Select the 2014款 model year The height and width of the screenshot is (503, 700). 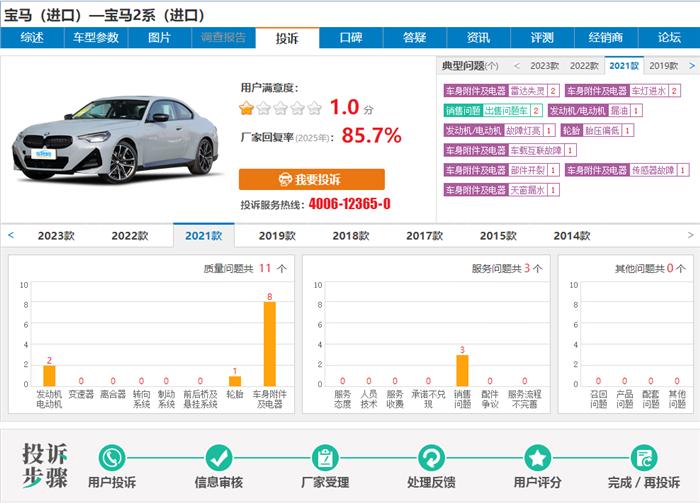point(572,236)
